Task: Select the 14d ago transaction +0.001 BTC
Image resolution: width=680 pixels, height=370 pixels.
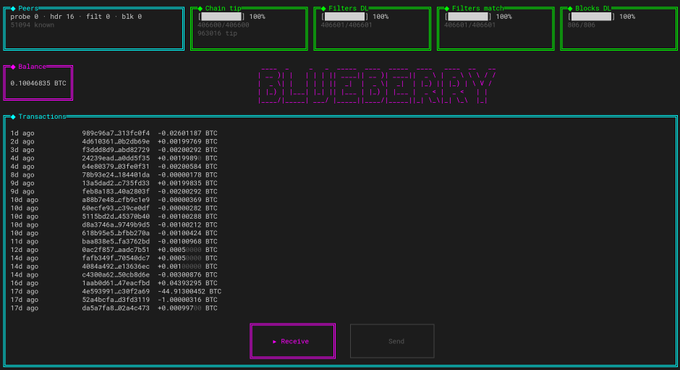Action: (x=114, y=266)
